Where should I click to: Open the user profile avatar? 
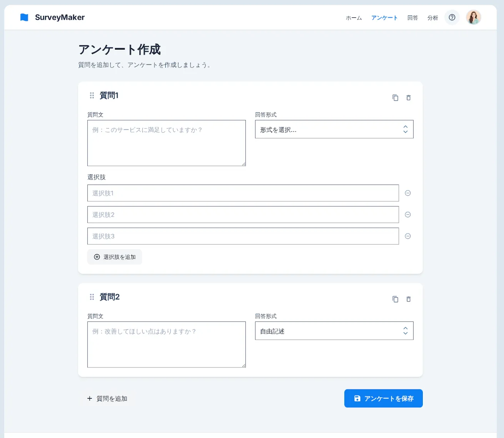click(x=473, y=17)
